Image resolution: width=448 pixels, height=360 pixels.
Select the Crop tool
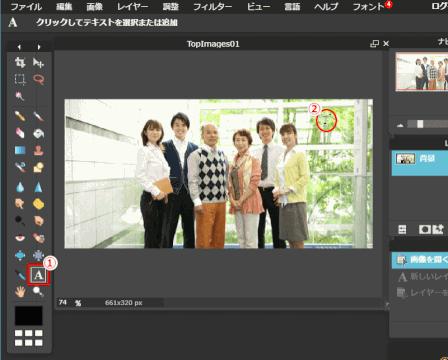[20, 62]
